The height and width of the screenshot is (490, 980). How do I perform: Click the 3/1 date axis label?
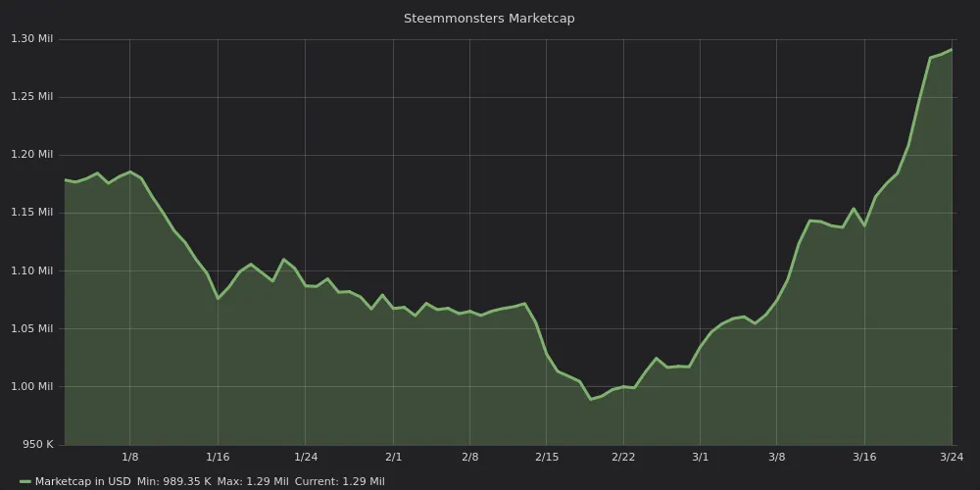point(700,457)
